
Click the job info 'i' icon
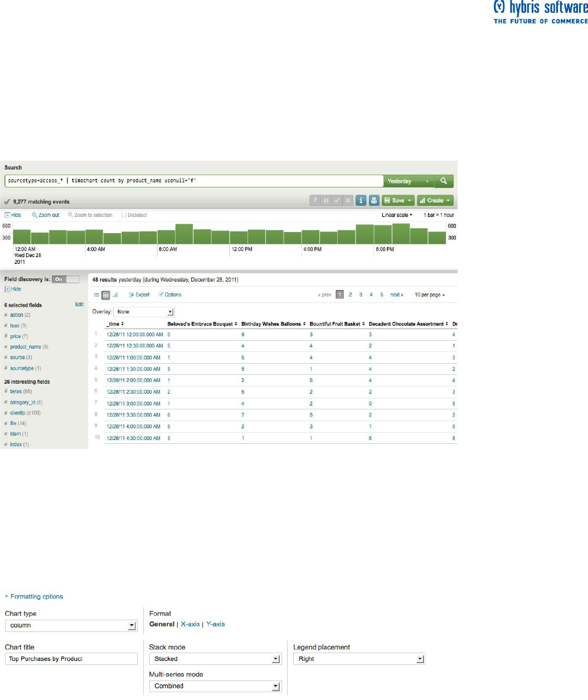pyautogui.click(x=361, y=200)
